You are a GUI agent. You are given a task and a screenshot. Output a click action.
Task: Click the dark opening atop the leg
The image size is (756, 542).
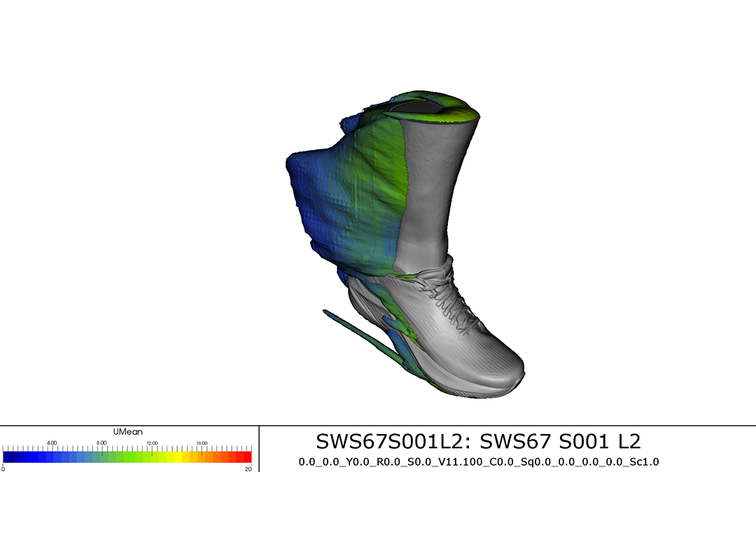click(419, 108)
